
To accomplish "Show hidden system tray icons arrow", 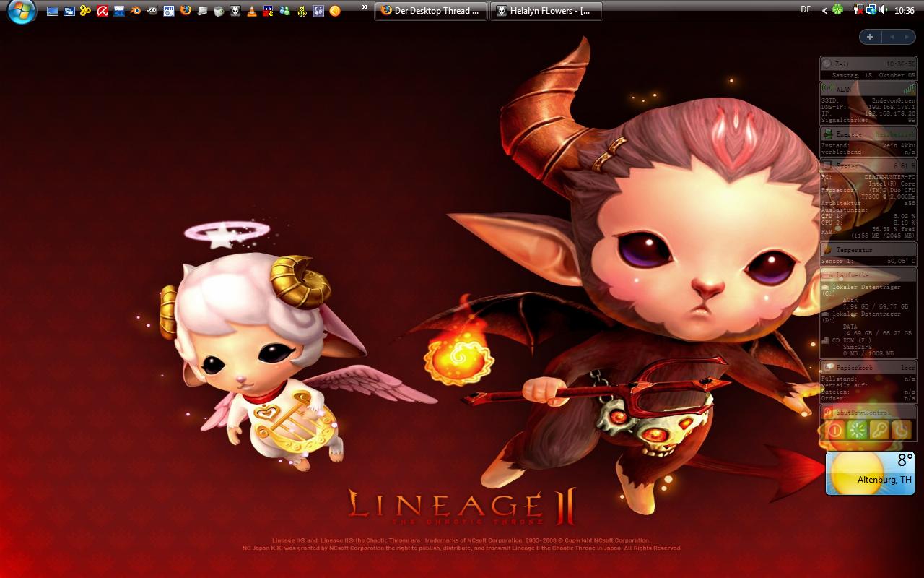I will coord(824,10).
